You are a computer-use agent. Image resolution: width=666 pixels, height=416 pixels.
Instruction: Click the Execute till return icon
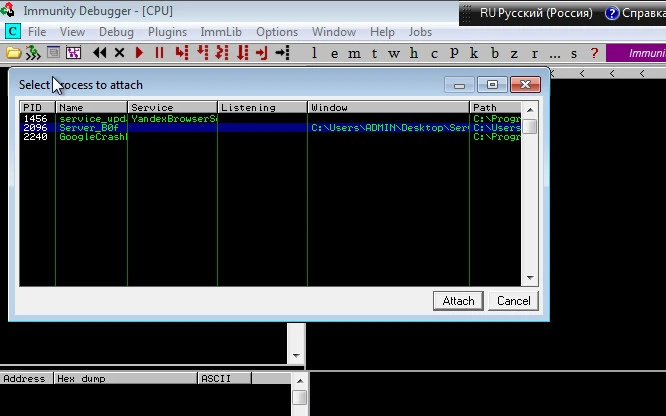point(262,53)
